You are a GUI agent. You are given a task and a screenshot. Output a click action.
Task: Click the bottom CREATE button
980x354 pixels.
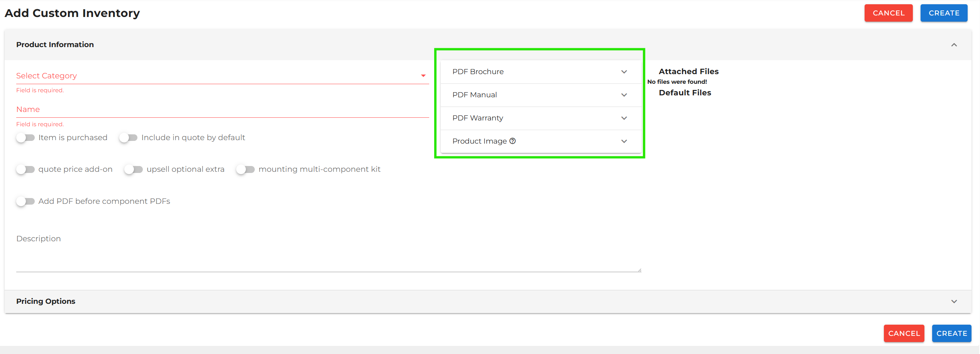[x=951, y=333]
